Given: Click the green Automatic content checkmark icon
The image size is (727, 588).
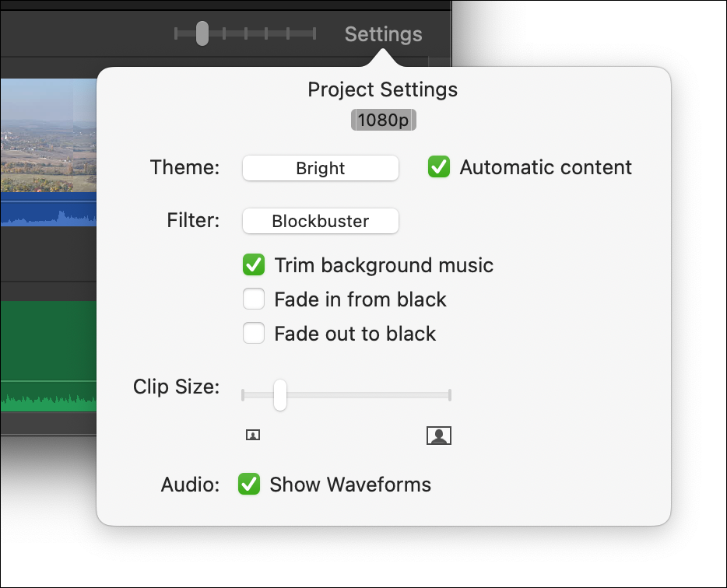Looking at the screenshot, I should [438, 166].
